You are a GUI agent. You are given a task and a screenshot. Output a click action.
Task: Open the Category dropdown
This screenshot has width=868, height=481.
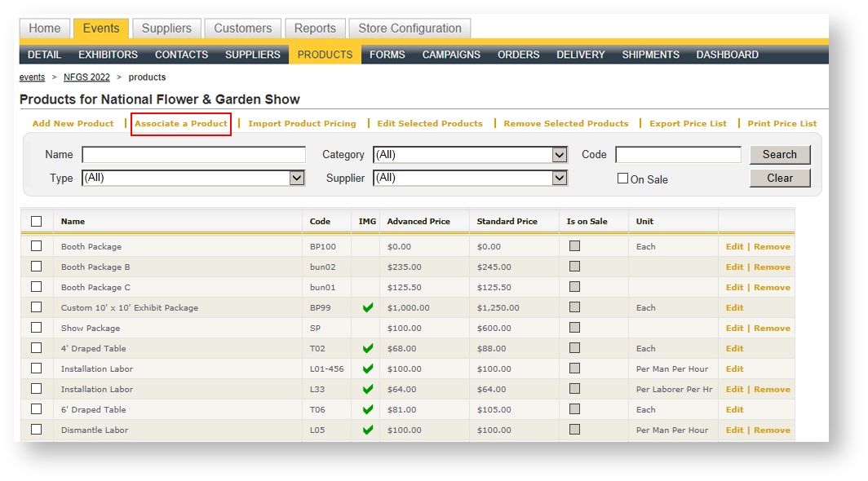[470, 155]
